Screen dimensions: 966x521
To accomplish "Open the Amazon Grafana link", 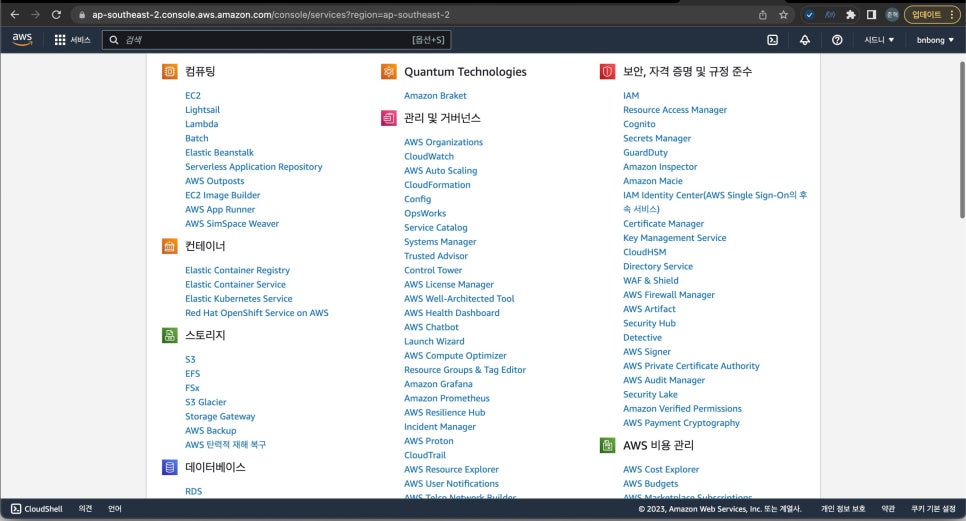I will click(x=438, y=384).
